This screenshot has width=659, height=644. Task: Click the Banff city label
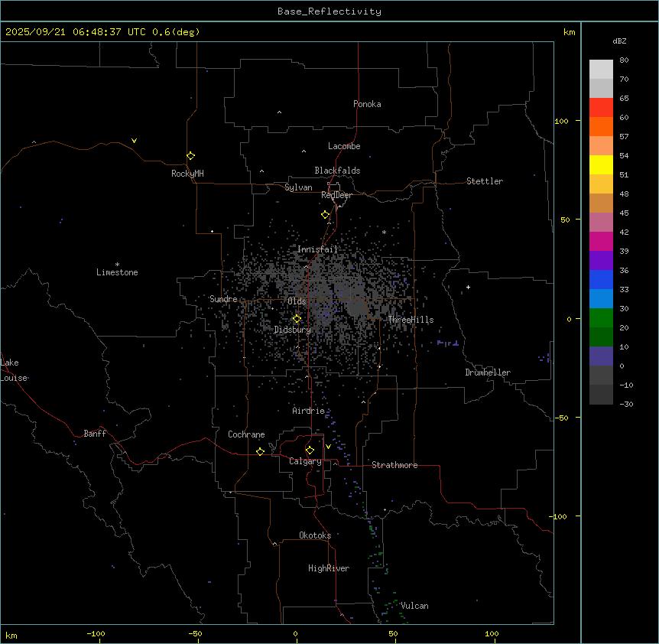pos(95,434)
